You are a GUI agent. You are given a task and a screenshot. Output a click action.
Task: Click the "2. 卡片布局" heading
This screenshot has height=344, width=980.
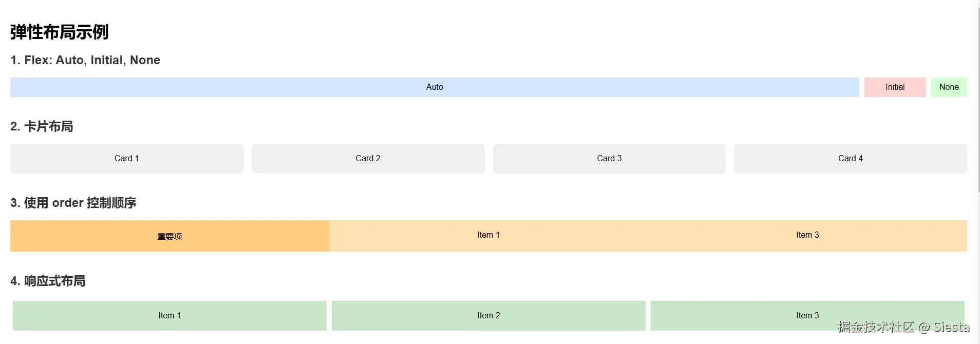pyautogui.click(x=42, y=126)
